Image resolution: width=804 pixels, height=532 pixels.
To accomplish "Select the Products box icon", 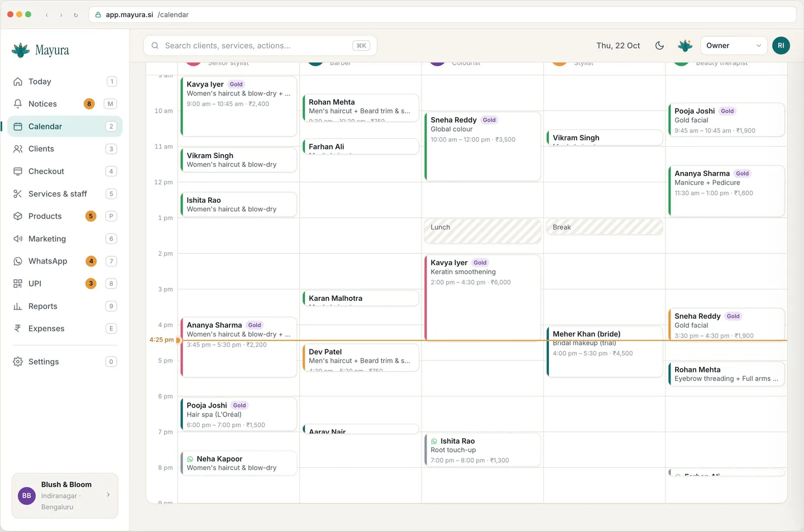I will pyautogui.click(x=18, y=216).
